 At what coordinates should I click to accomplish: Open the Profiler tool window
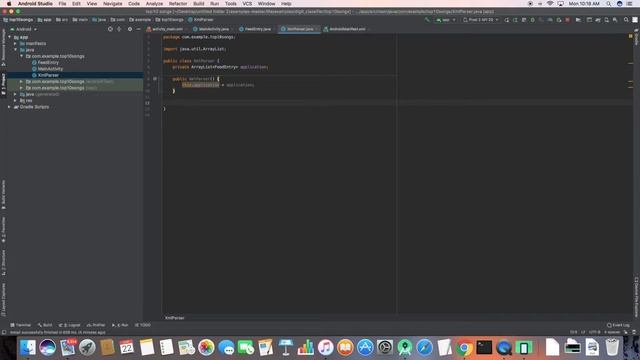96,325
